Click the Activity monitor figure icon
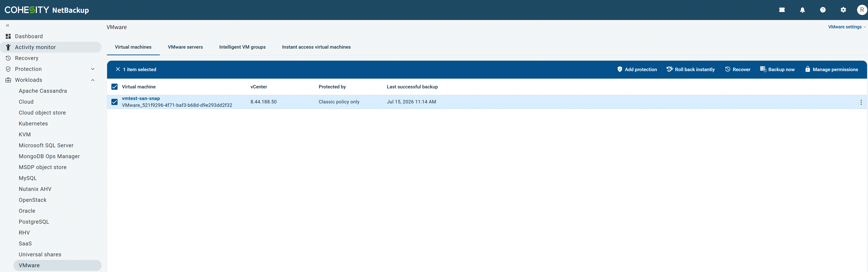Screen dimensions: 868x272 click(8, 47)
